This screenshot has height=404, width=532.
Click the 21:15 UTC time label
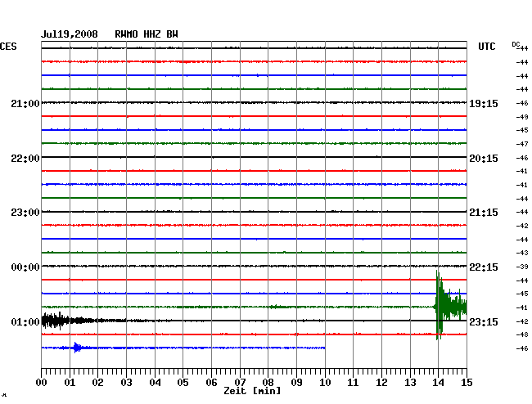click(484, 213)
